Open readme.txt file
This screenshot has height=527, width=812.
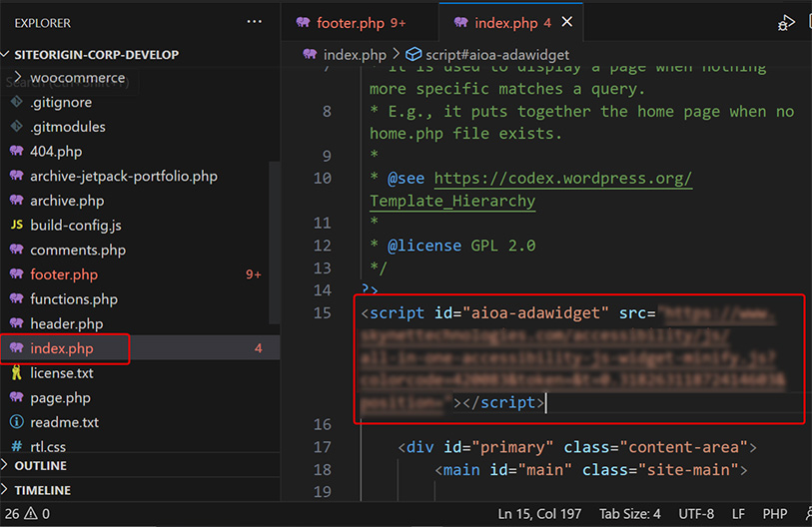(64, 422)
